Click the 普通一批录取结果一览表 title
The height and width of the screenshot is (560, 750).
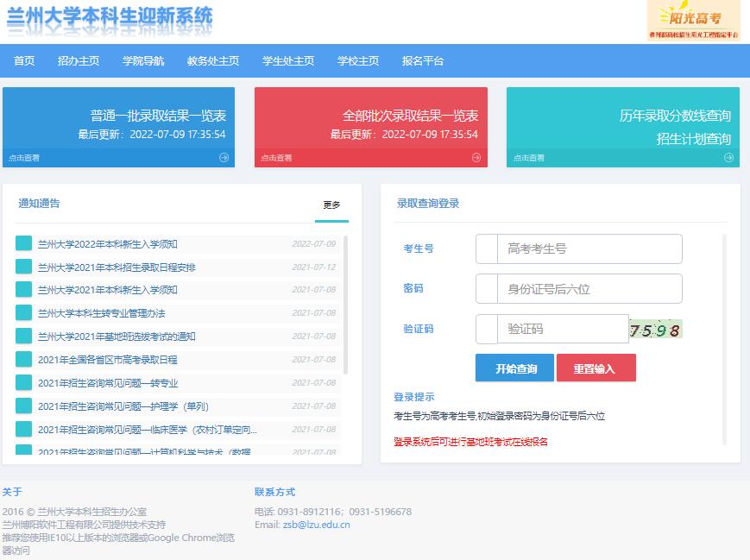[158, 116]
